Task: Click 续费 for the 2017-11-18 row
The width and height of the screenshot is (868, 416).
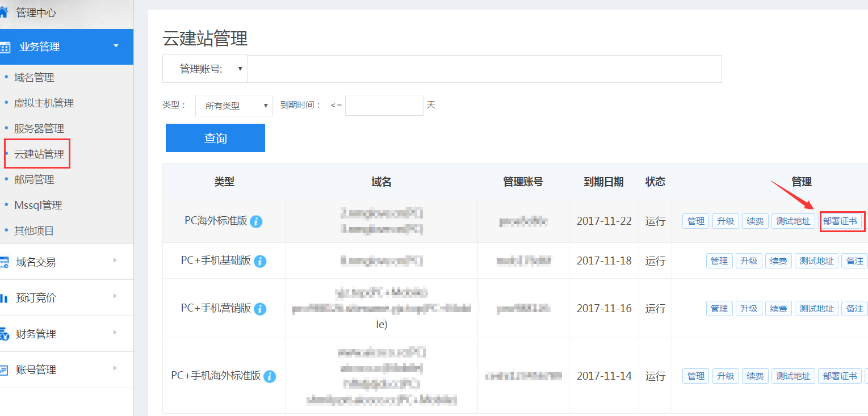Action: click(x=778, y=261)
